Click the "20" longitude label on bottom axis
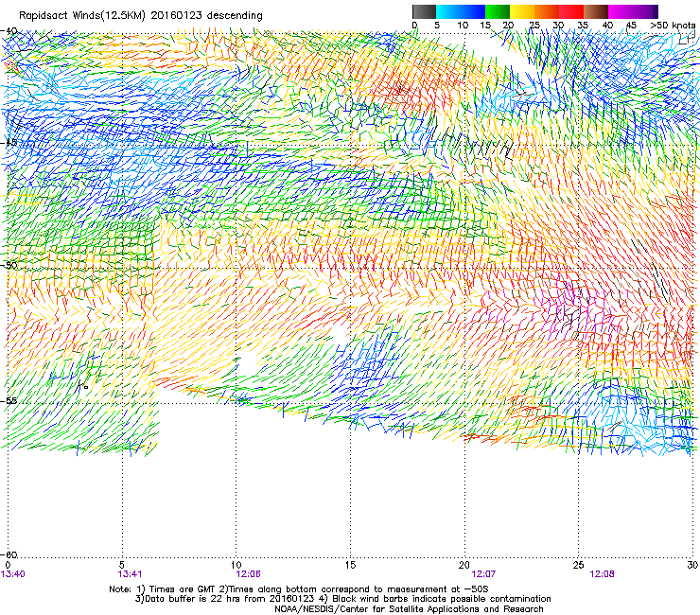The image size is (700, 615). pos(464,565)
